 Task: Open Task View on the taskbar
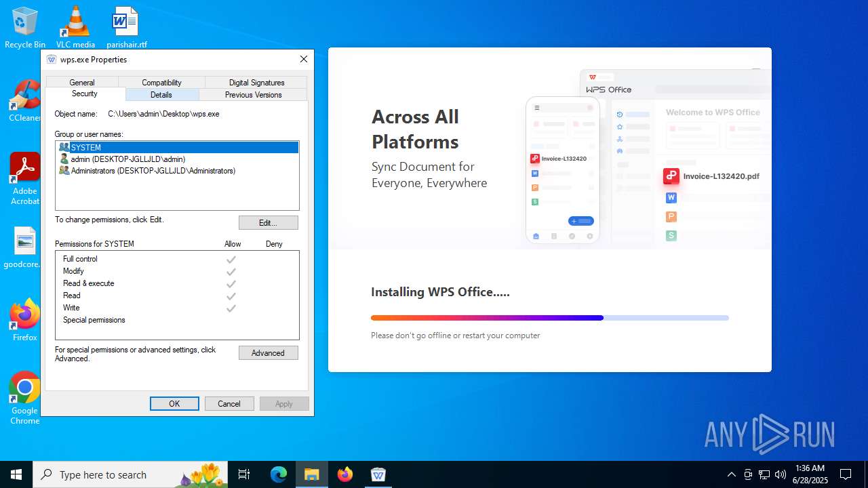pyautogui.click(x=244, y=474)
